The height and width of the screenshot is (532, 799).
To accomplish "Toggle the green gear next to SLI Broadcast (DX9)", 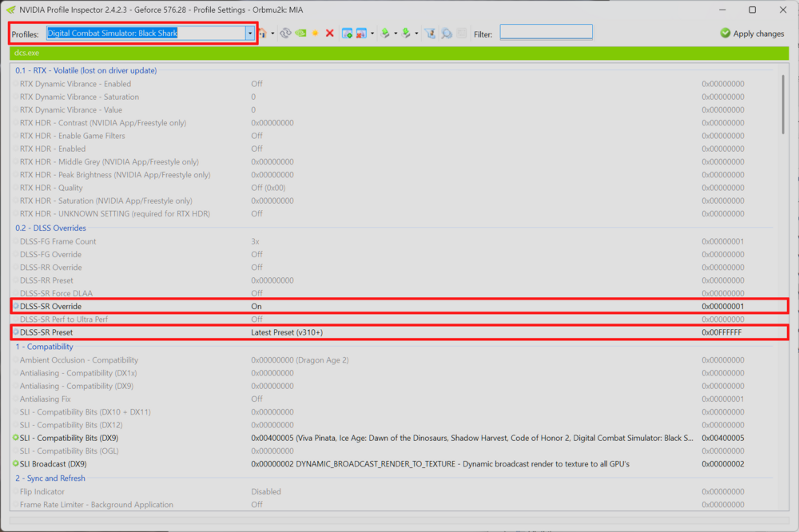I will point(16,464).
